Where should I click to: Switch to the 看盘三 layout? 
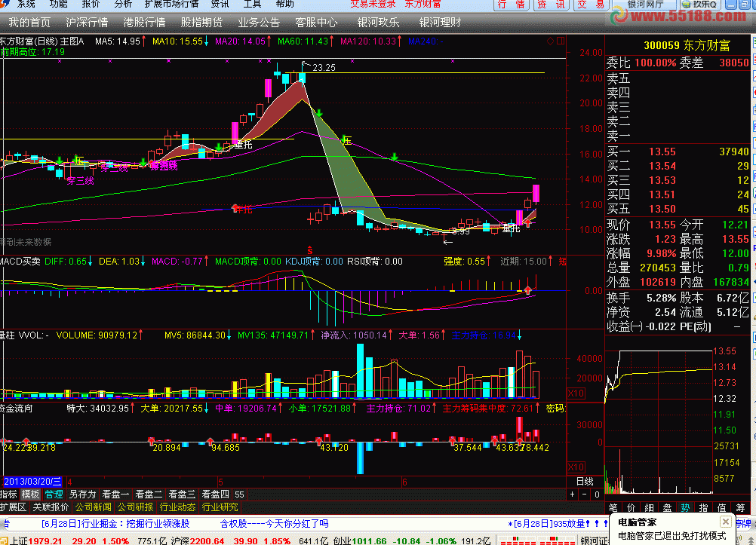coord(182,494)
